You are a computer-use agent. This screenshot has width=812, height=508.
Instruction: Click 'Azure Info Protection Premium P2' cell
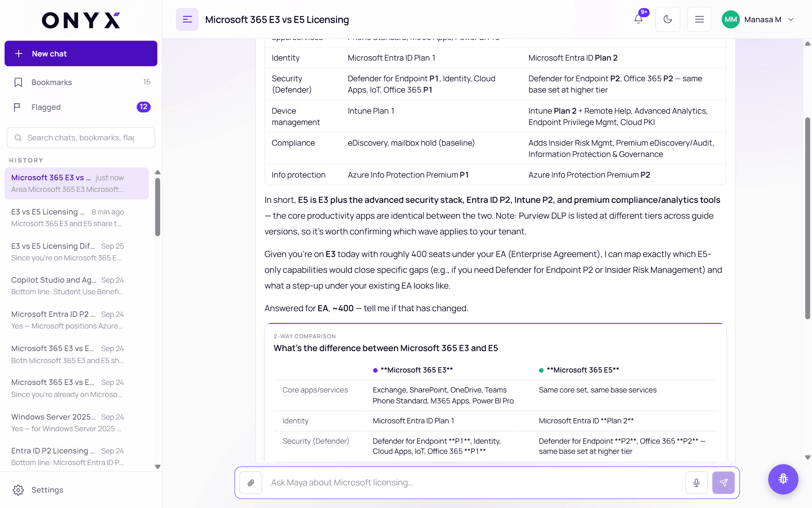pos(589,175)
